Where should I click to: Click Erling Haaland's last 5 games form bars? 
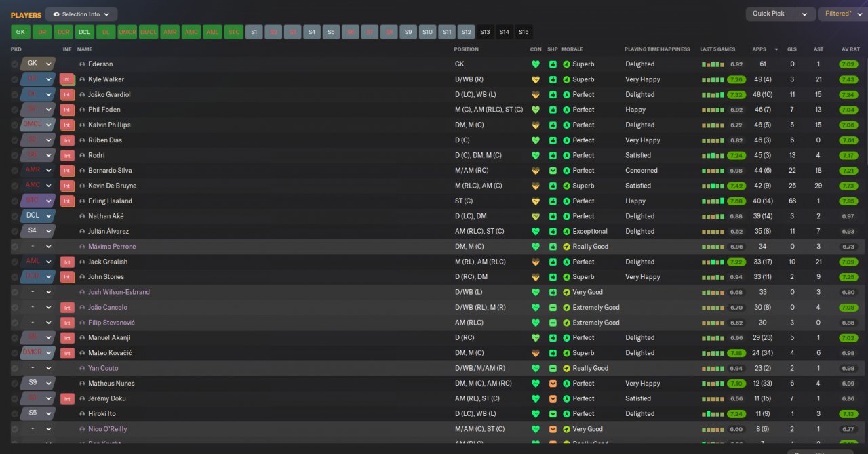tap(712, 201)
